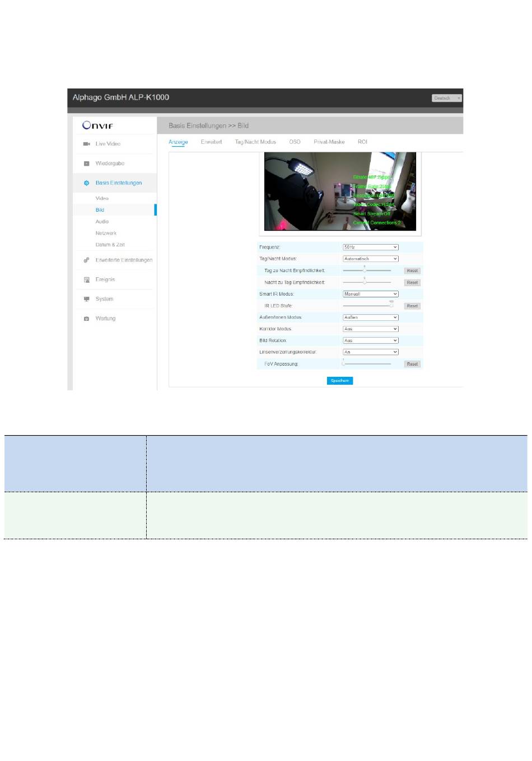The height and width of the screenshot is (761, 532).
Task: Click the Nacht zu Tag Empfindlichkeit slider
Action: coord(367,282)
